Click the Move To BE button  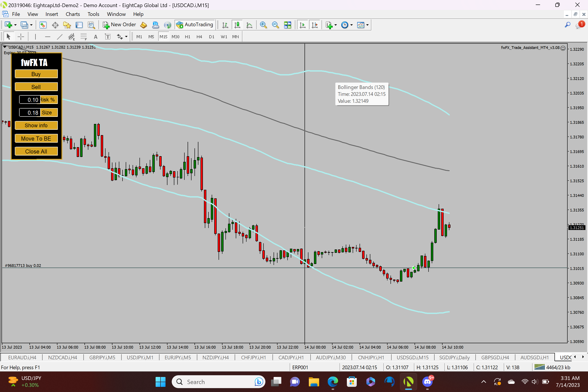point(36,138)
